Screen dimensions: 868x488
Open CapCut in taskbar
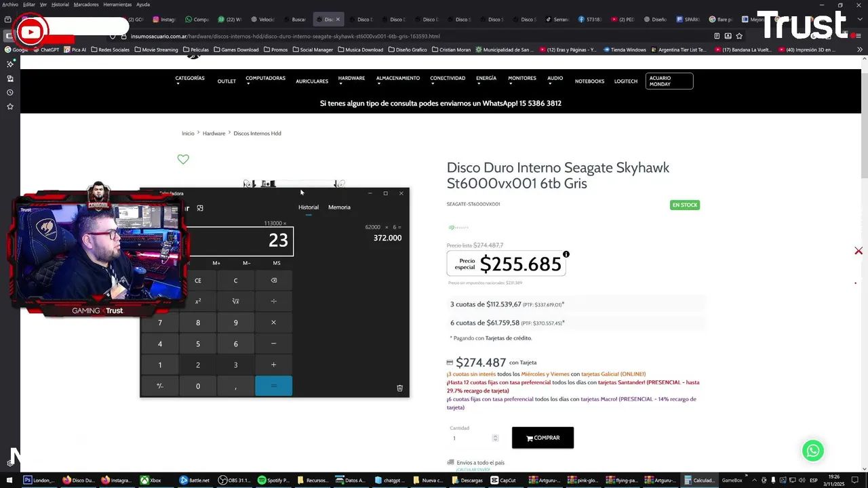[503, 480]
